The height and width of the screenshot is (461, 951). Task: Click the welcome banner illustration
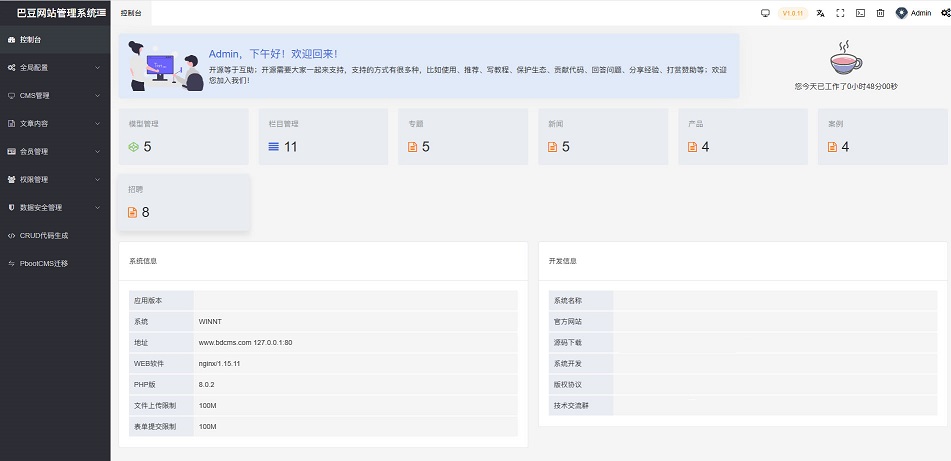(166, 66)
